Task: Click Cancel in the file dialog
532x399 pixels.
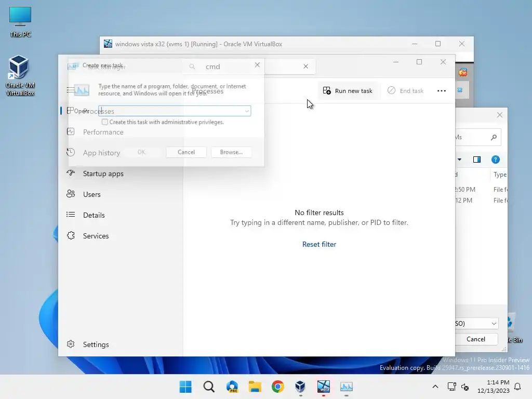Action: (476, 339)
